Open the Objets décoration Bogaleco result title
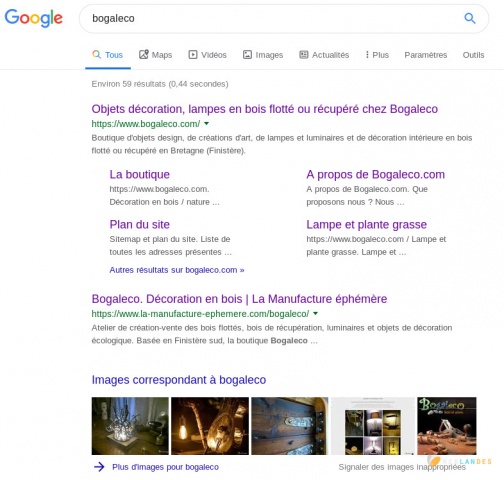This screenshot has height=480, width=504. point(265,109)
